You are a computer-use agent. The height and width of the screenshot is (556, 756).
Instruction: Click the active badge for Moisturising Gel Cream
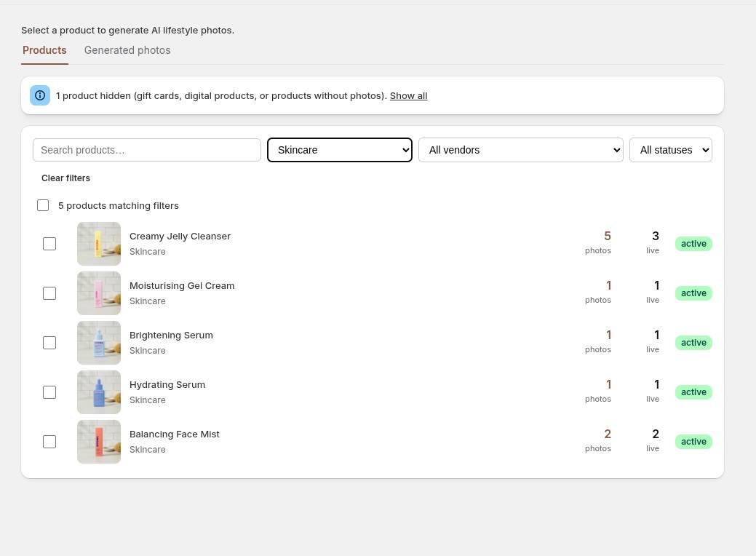click(x=693, y=293)
